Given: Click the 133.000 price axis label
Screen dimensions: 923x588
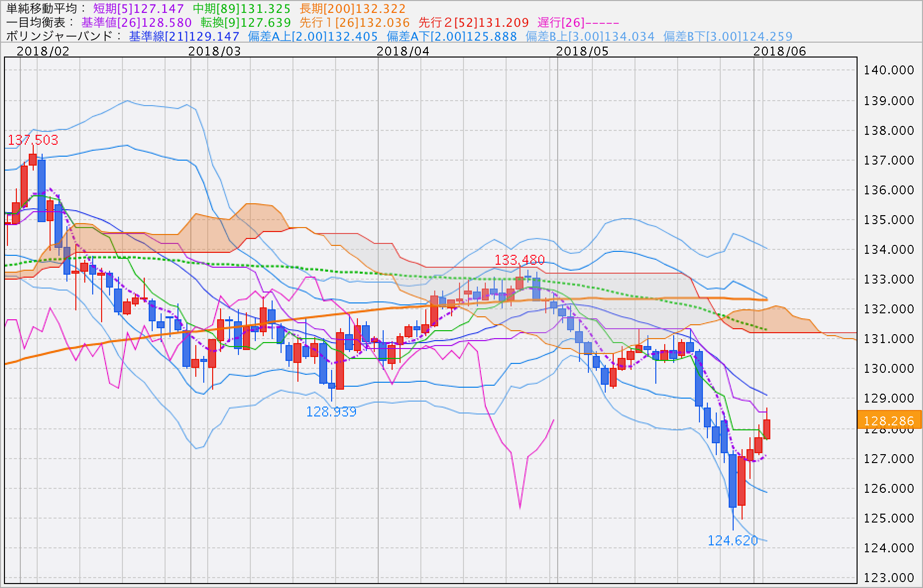Looking at the screenshot, I should point(889,279).
